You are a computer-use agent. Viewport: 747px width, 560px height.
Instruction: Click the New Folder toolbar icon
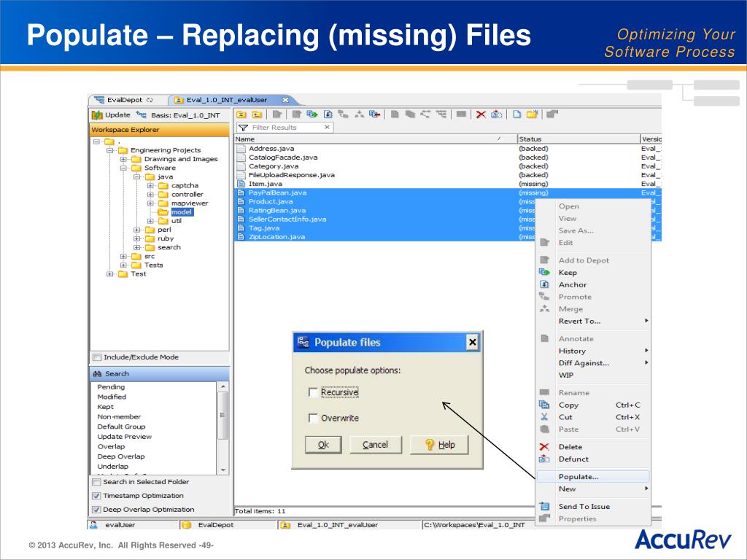tap(532, 114)
